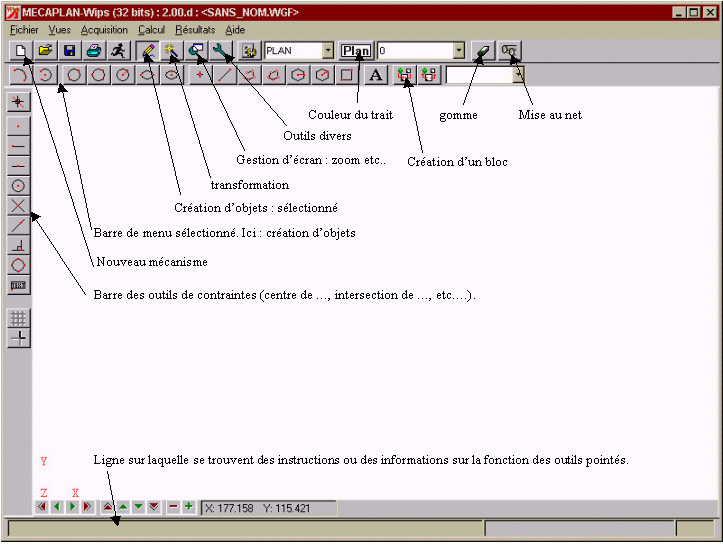Select the ellipse with center point tool
This screenshot has width=723, height=546.
tap(172, 75)
